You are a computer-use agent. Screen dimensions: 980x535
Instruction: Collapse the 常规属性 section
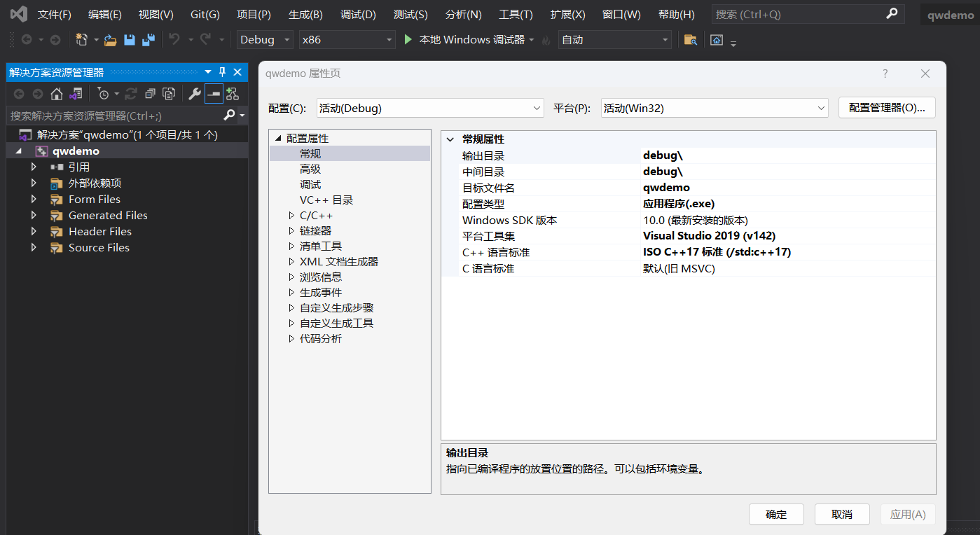click(450, 139)
